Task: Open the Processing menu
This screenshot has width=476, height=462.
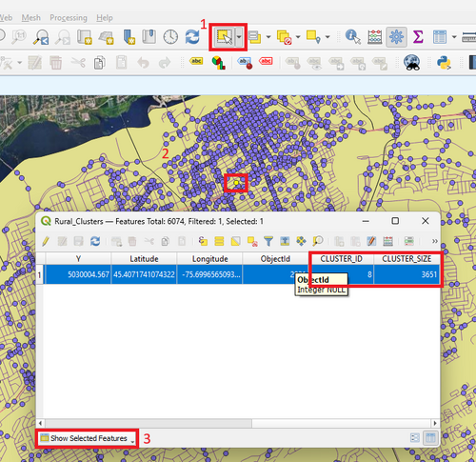Action: (69, 18)
